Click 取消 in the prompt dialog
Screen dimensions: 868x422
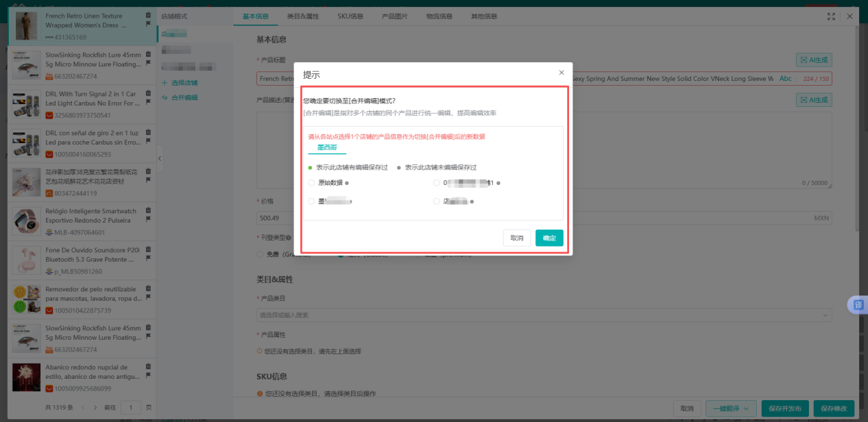(x=517, y=238)
